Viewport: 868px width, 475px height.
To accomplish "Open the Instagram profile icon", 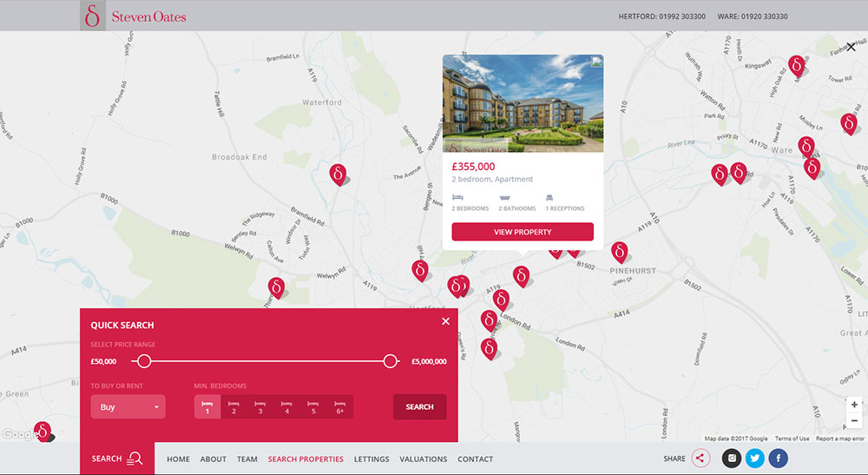I will pos(732,459).
